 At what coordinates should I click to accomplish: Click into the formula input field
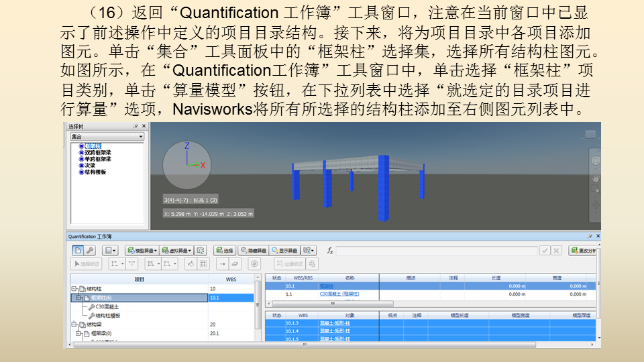point(437,251)
